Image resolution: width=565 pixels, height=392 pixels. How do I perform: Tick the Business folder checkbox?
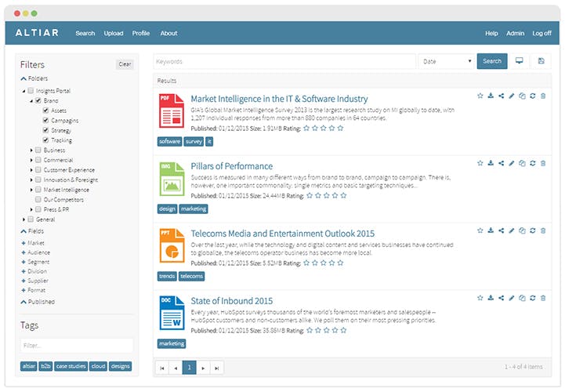coord(38,150)
